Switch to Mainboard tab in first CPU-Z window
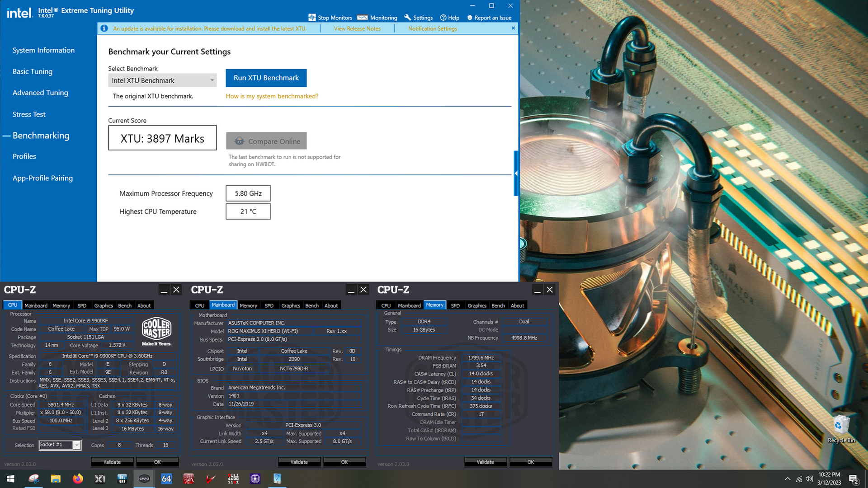This screenshot has width=868, height=488. [36, 306]
